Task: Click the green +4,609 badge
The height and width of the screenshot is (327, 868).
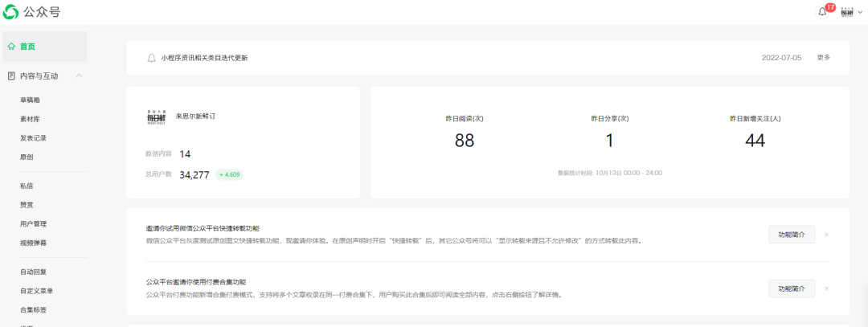Action: [x=229, y=175]
